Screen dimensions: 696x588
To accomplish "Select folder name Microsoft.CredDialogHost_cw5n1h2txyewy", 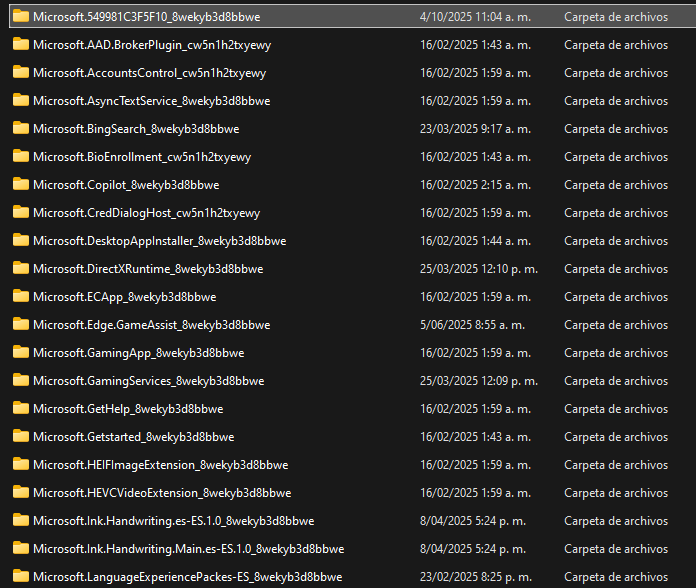I will [146, 213].
